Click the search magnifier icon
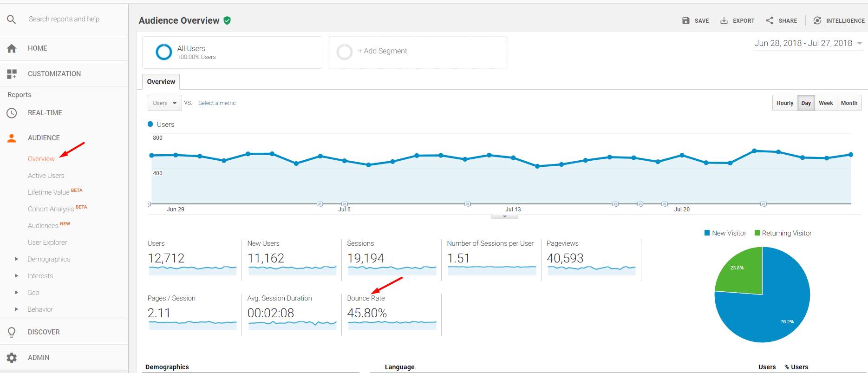The image size is (868, 373). [x=12, y=19]
